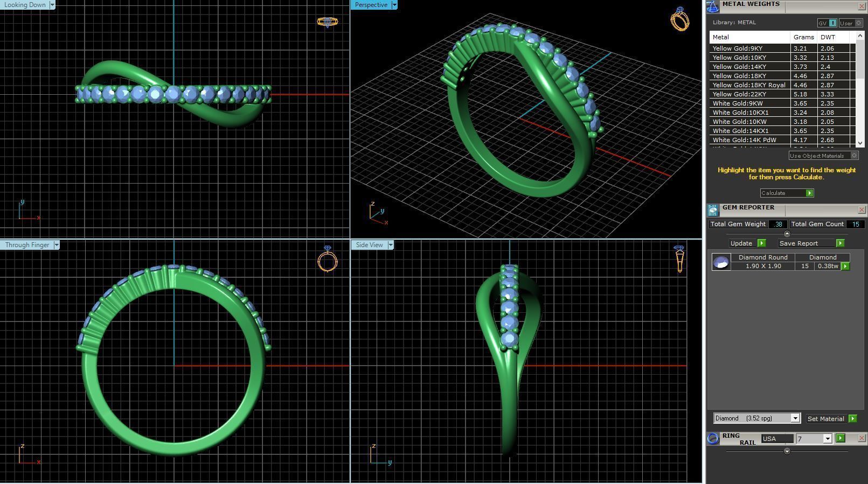Viewport: 868px width, 484px height.
Task: Click the Diamond Round gem name cell
Action: point(763,257)
